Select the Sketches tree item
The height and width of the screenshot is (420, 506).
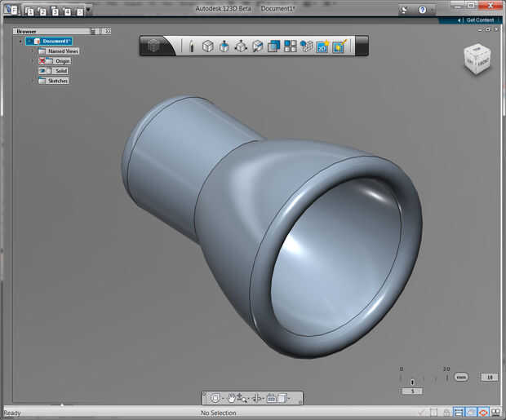tap(54, 81)
